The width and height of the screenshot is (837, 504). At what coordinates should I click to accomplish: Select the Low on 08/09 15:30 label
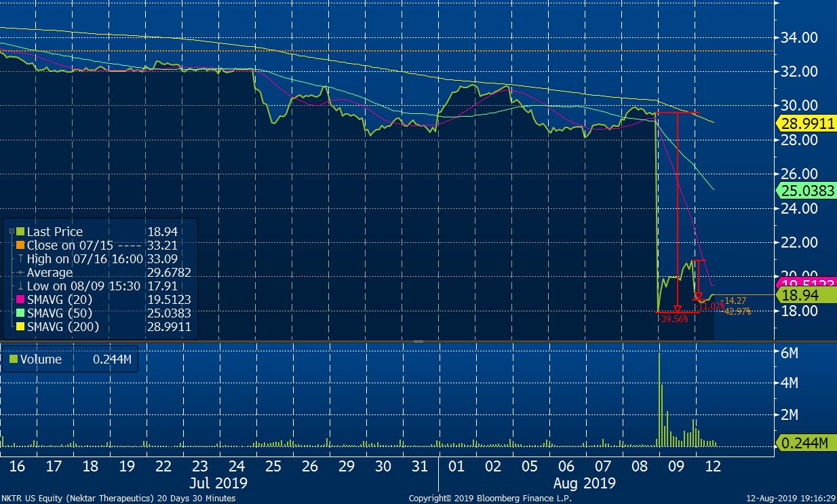tap(83, 286)
